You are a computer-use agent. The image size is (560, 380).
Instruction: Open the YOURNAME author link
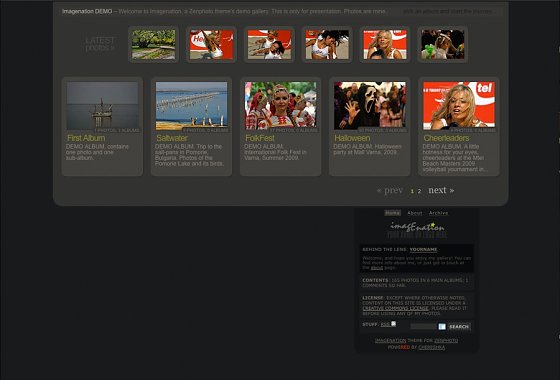click(424, 249)
